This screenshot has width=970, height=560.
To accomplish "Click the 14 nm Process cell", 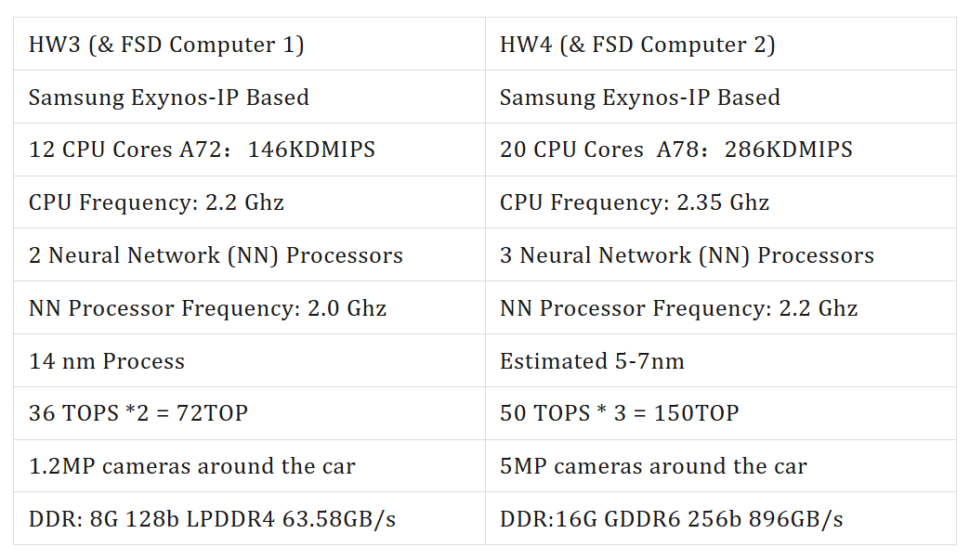I will 249,360.
